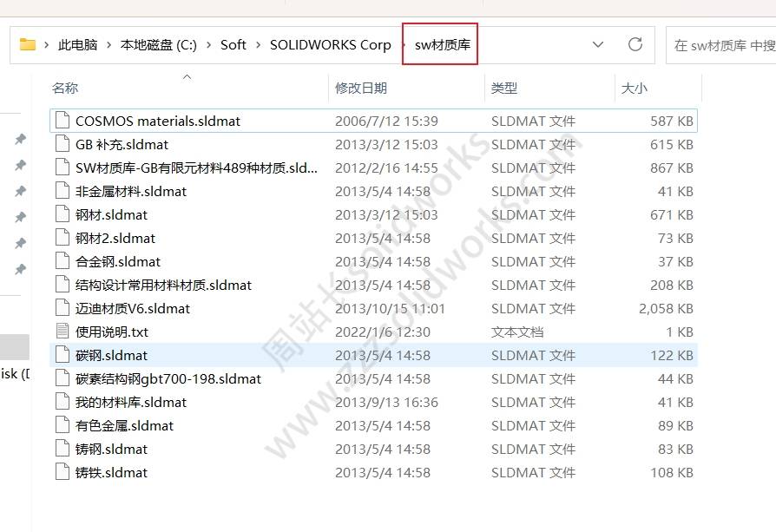Select 我的材料库.sldmat in file list
This screenshot has width=776, height=532.
pos(131,402)
